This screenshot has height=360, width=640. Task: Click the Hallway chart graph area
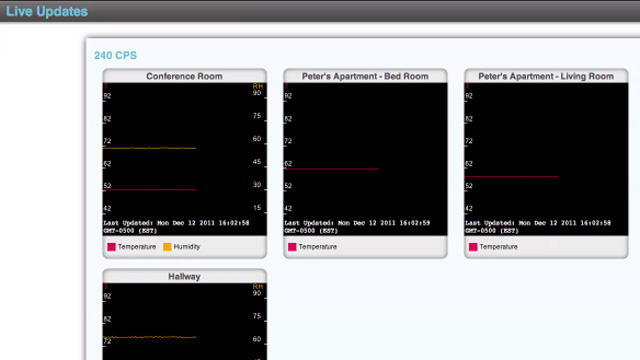[x=184, y=322]
